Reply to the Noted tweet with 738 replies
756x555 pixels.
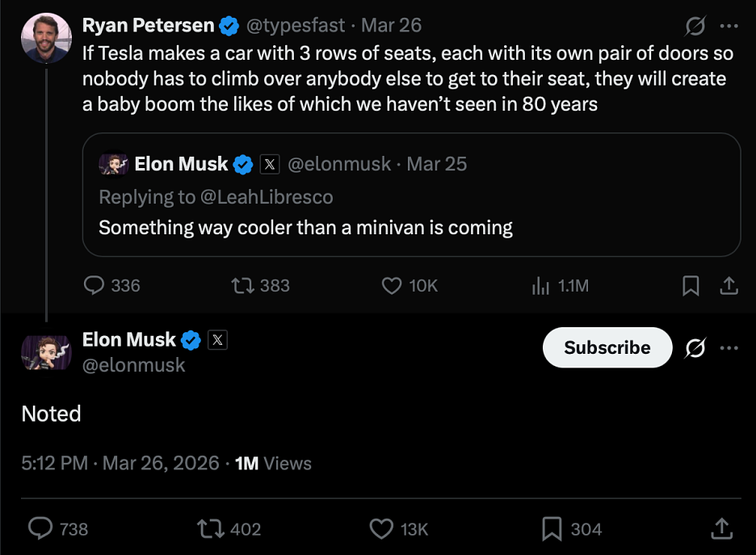click(x=41, y=528)
